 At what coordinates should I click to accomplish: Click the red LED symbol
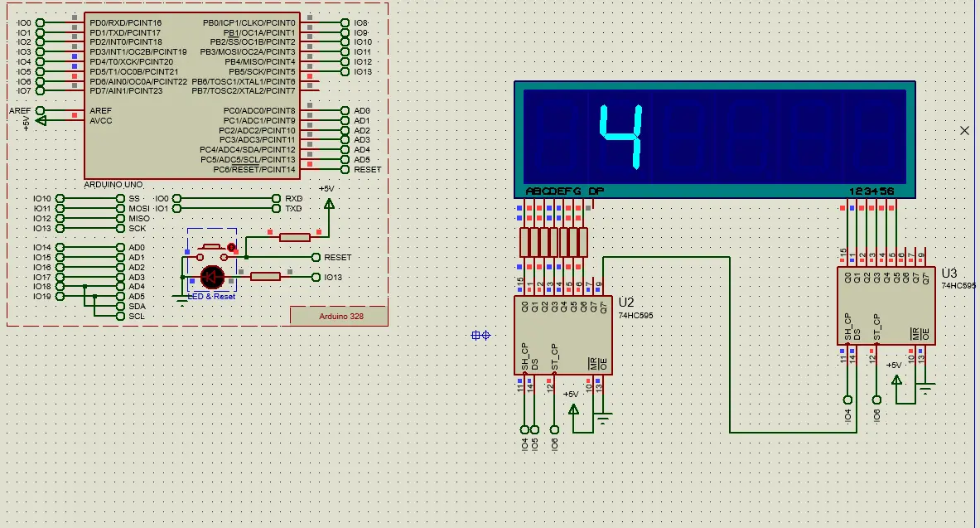[213, 277]
